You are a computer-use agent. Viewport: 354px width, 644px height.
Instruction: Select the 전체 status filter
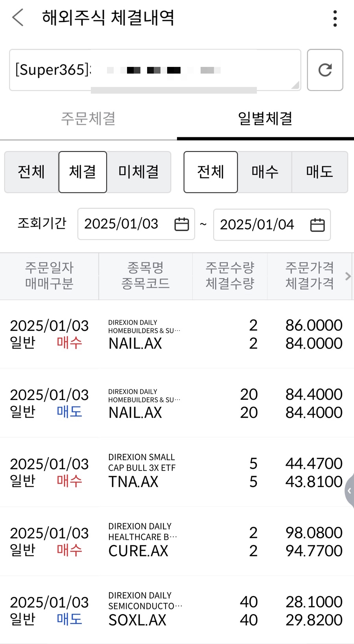click(31, 172)
